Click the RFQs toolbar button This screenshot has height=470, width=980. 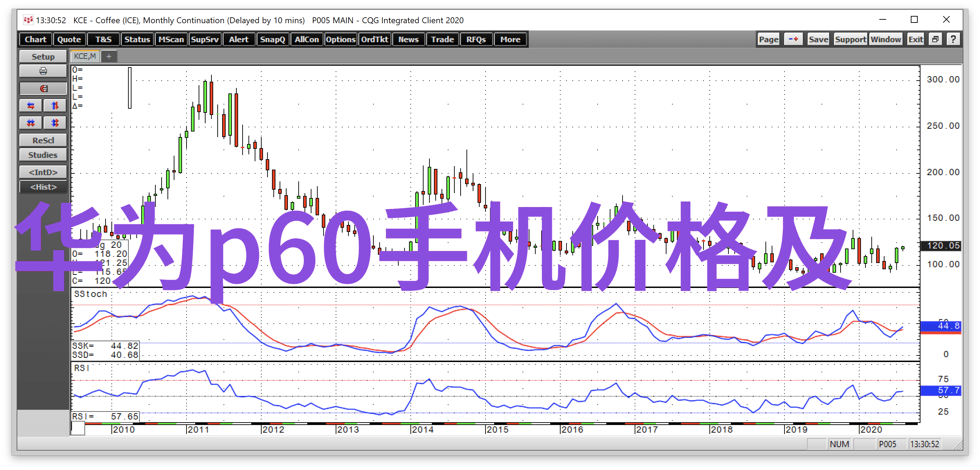point(476,39)
